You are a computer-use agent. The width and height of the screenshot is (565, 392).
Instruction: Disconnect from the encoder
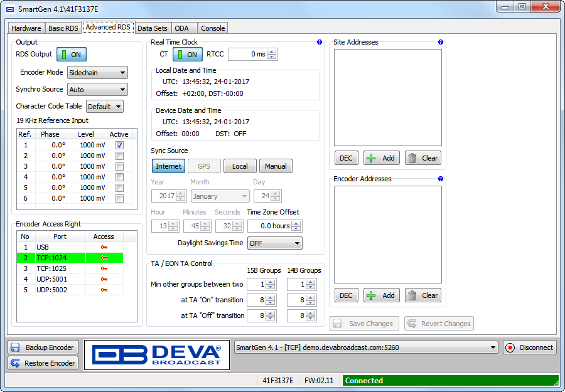pyautogui.click(x=530, y=347)
